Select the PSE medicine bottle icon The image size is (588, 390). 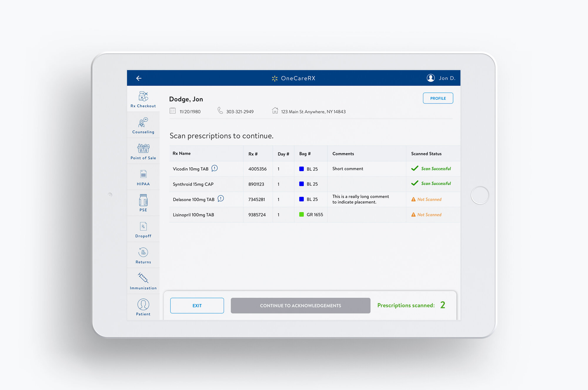[x=143, y=200]
